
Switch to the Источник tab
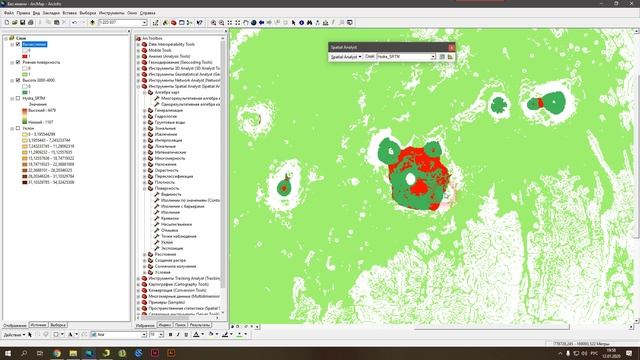coord(38,325)
